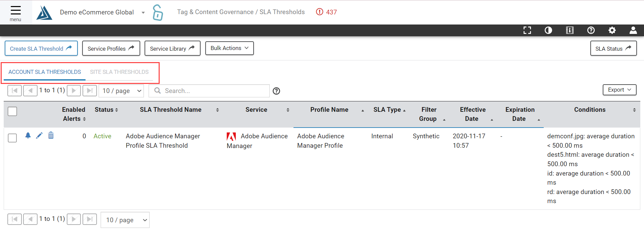This screenshot has height=238, width=644.
Task: Open the Bulk Actions dropdown
Action: (x=229, y=48)
